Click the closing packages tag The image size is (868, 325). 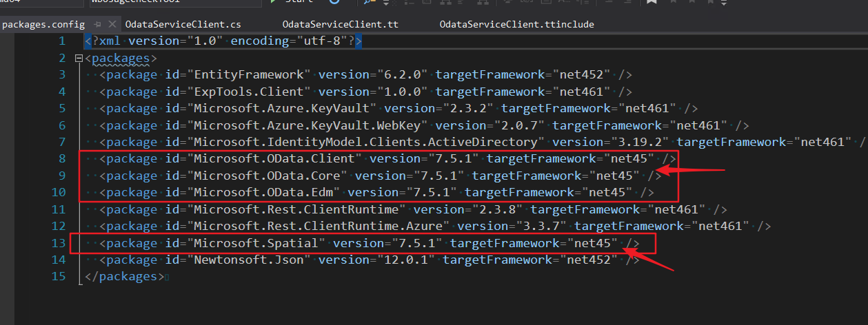coord(123,277)
